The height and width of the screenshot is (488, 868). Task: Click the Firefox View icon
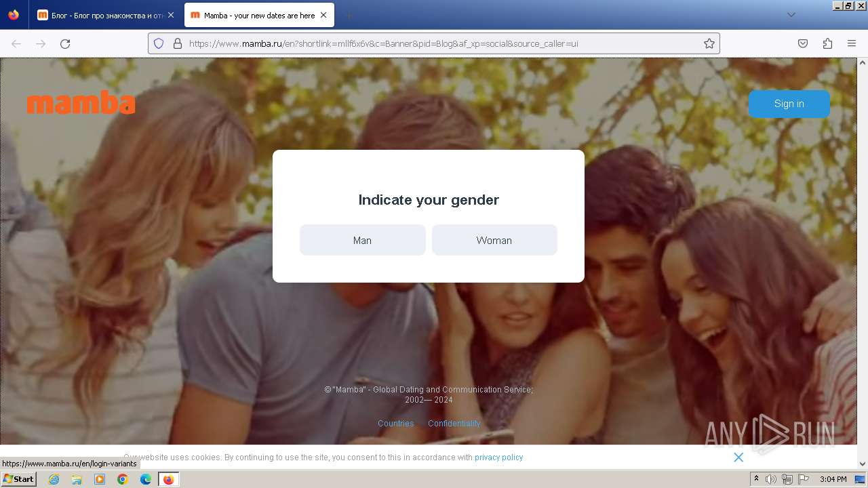click(14, 15)
